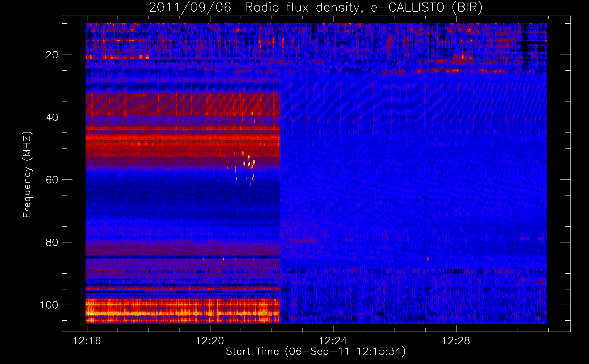The image size is (589, 364).
Task: Click the '100' frequency tick label
Action: tap(49, 305)
